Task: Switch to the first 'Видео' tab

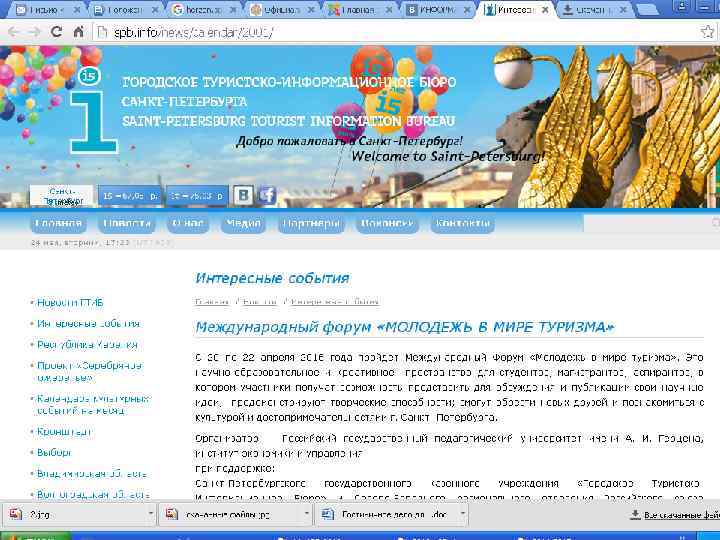Action: (x=47, y=9)
